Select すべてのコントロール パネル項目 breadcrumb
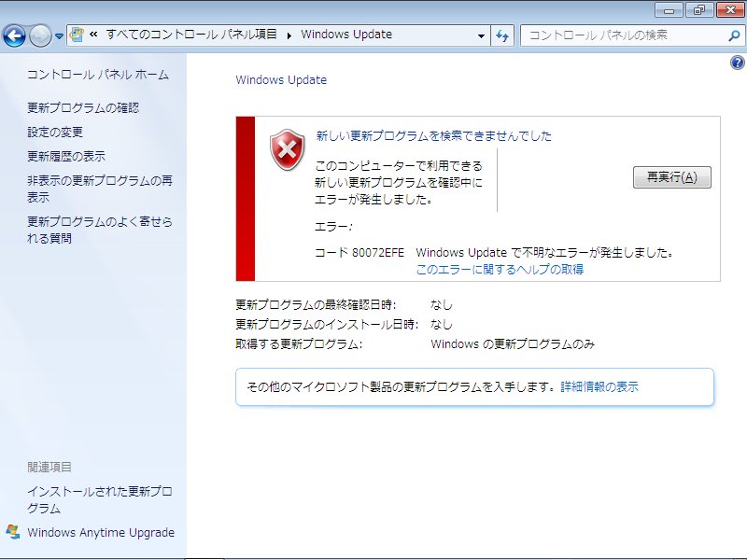The width and height of the screenshot is (747, 560). point(191,35)
